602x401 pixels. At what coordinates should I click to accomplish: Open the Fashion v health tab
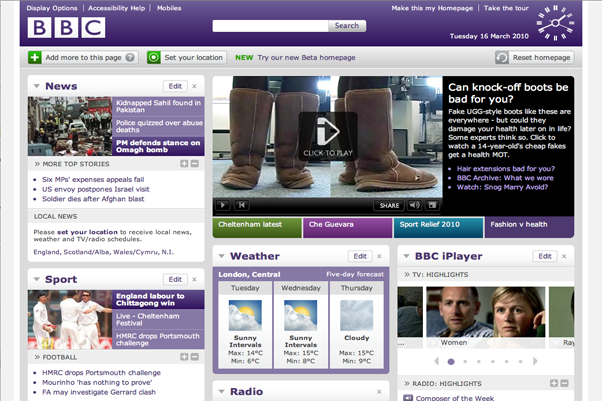[x=529, y=228]
